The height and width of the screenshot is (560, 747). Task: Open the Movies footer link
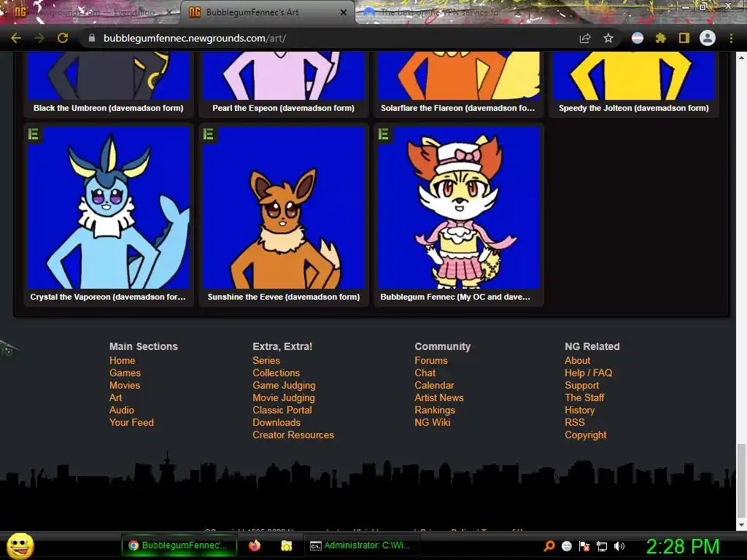click(125, 385)
